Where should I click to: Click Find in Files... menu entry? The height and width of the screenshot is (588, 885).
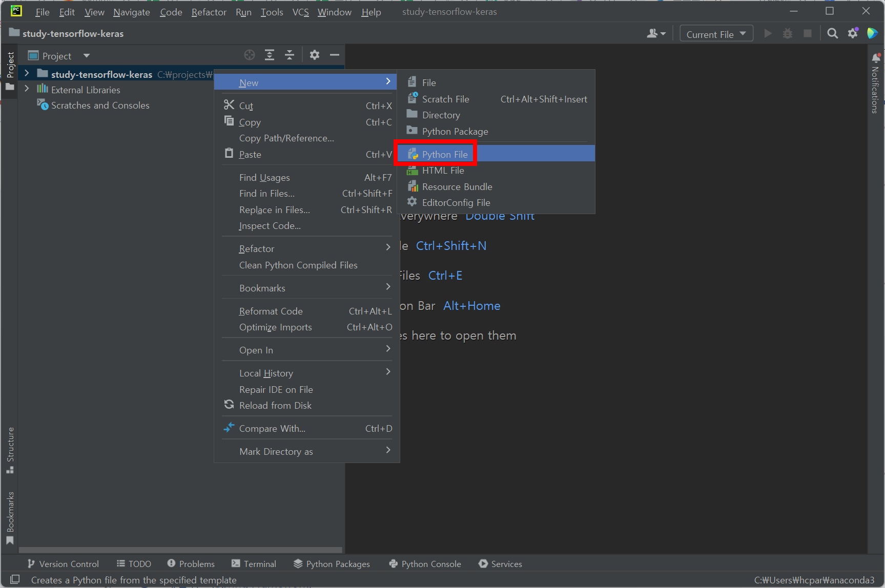pos(307,193)
